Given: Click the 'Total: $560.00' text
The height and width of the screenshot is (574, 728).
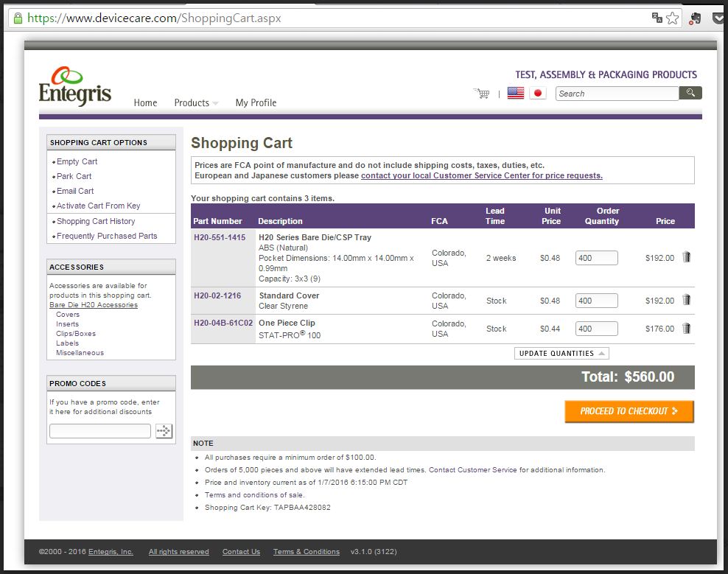Looking at the screenshot, I should [x=628, y=377].
